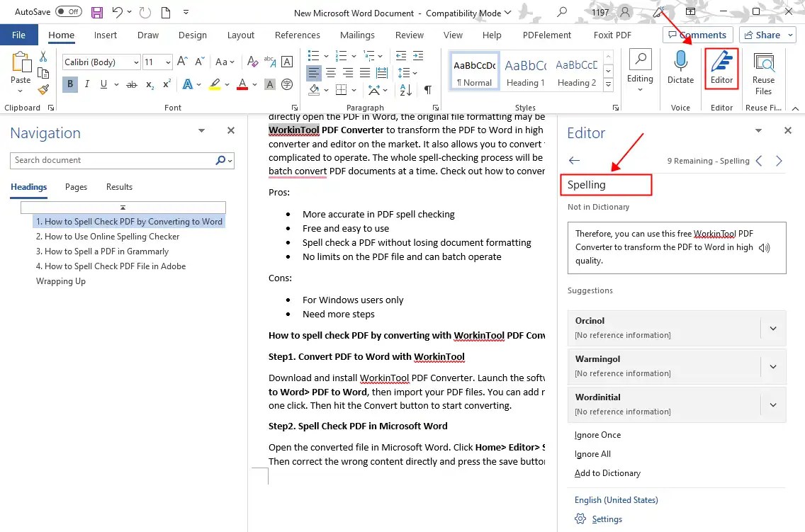Select the Dictate icon
Image resolution: width=805 pixels, height=532 pixels.
[x=680, y=69]
